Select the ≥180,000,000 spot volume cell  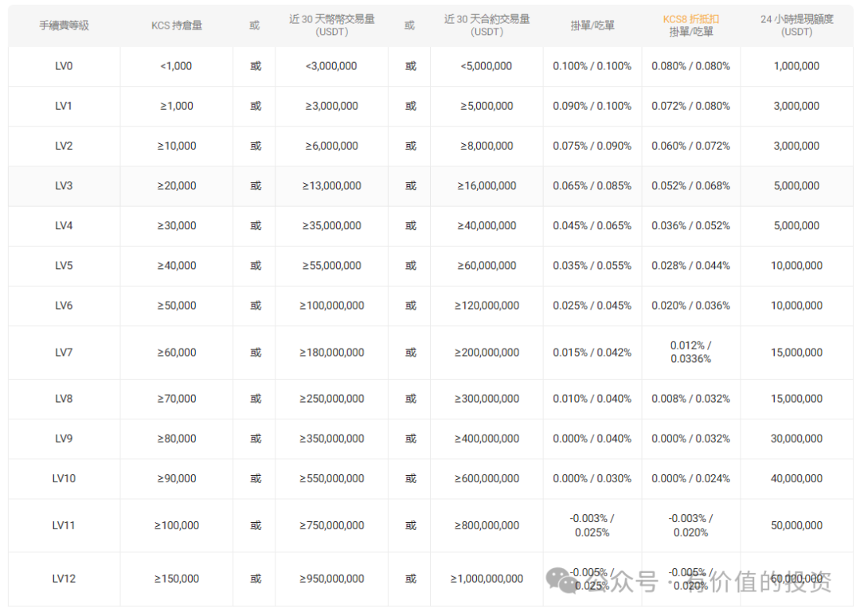click(x=332, y=353)
